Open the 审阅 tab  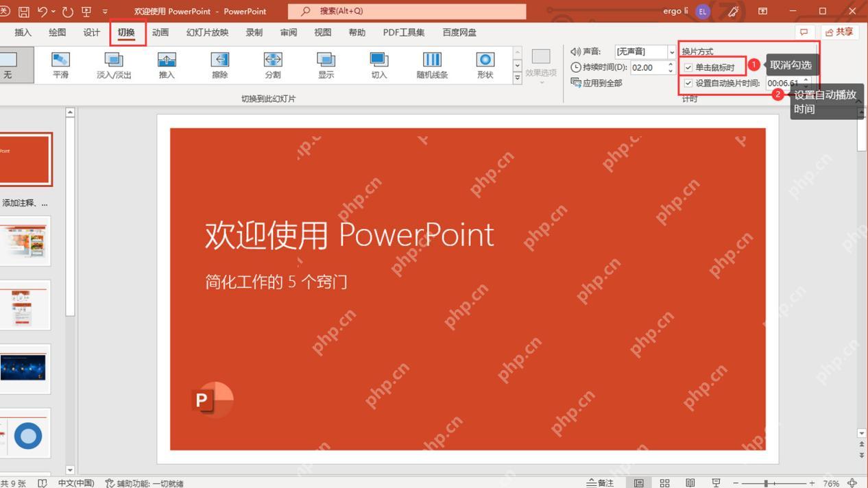pos(289,32)
